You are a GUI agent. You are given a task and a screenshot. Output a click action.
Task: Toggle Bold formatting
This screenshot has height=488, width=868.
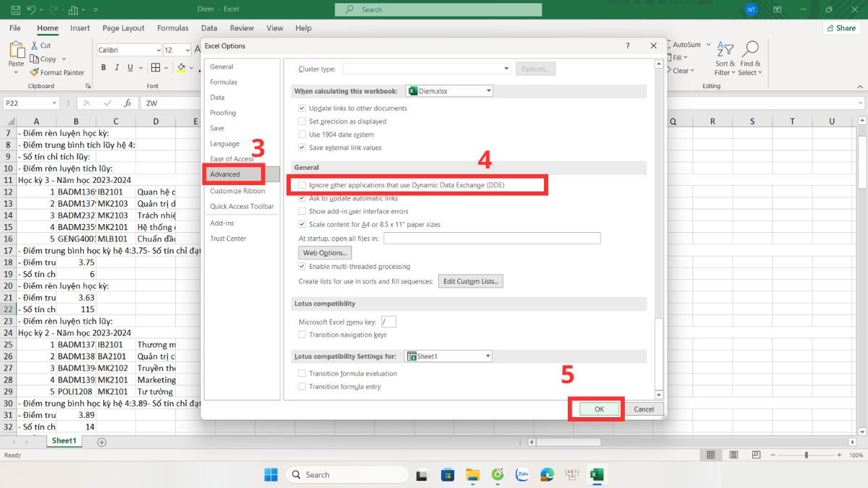[x=103, y=68]
